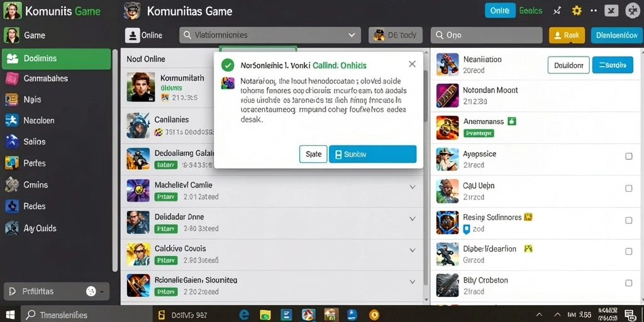Open the Windows Start menu
The image size is (644, 322).
[10, 315]
